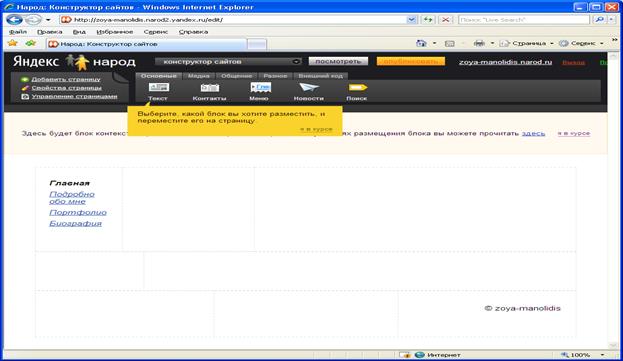Image resolution: width=623 pixels, height=361 pixels.
Task: Open Favorites Center star icon
Action: [x=13, y=43]
